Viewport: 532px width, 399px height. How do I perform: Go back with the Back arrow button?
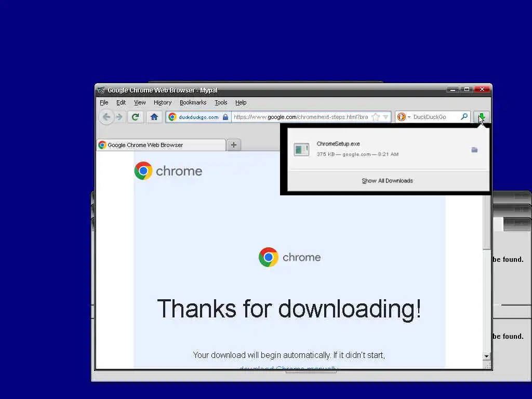coord(106,117)
